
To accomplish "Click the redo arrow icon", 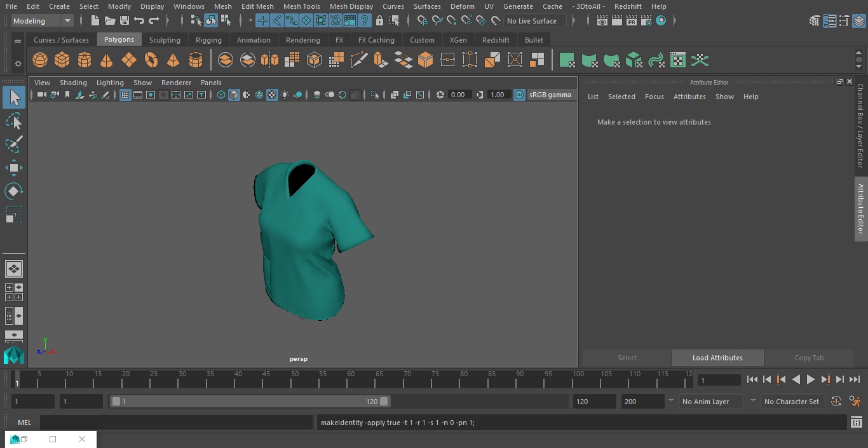I will pyautogui.click(x=154, y=21).
